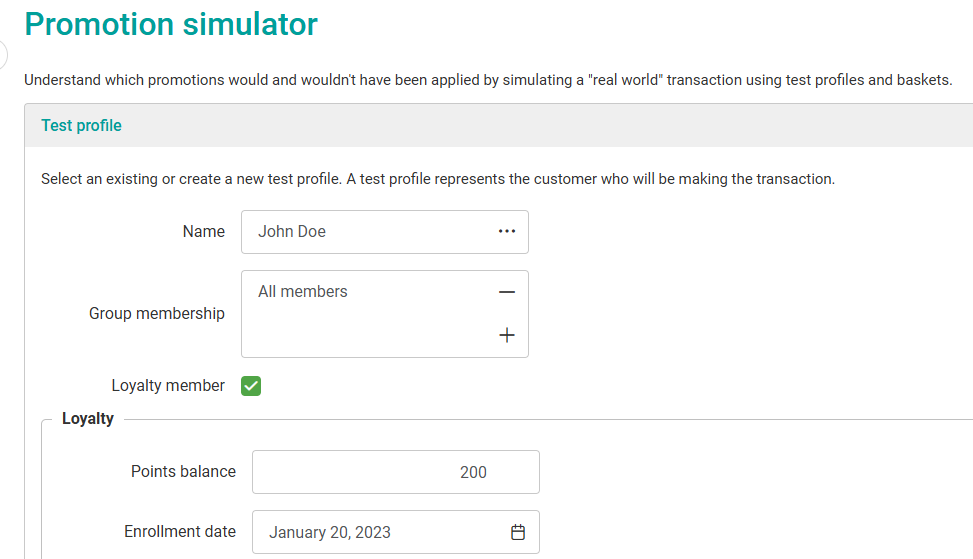
Task: Add a group membership with plus icon
Action: (507, 336)
